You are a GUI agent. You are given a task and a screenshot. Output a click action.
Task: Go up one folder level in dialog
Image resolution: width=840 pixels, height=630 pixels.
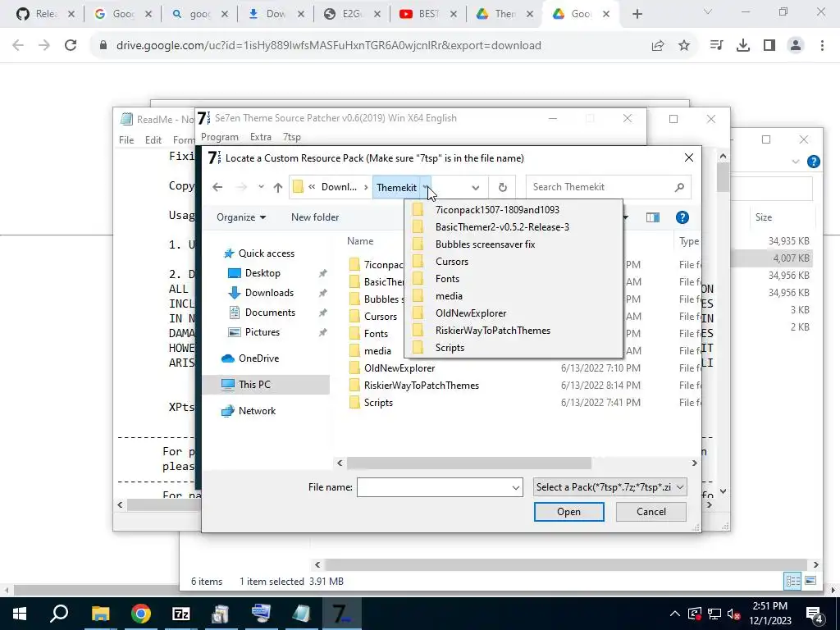(x=277, y=187)
